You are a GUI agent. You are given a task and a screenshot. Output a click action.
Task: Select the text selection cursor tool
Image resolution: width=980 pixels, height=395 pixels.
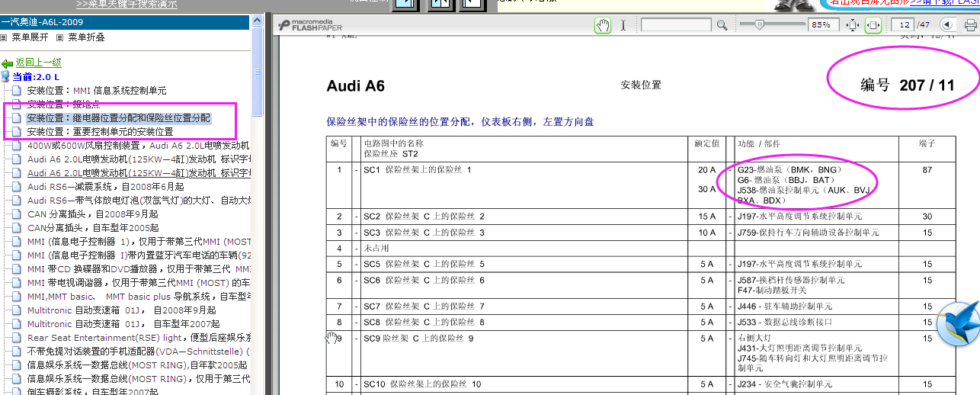coord(623,25)
